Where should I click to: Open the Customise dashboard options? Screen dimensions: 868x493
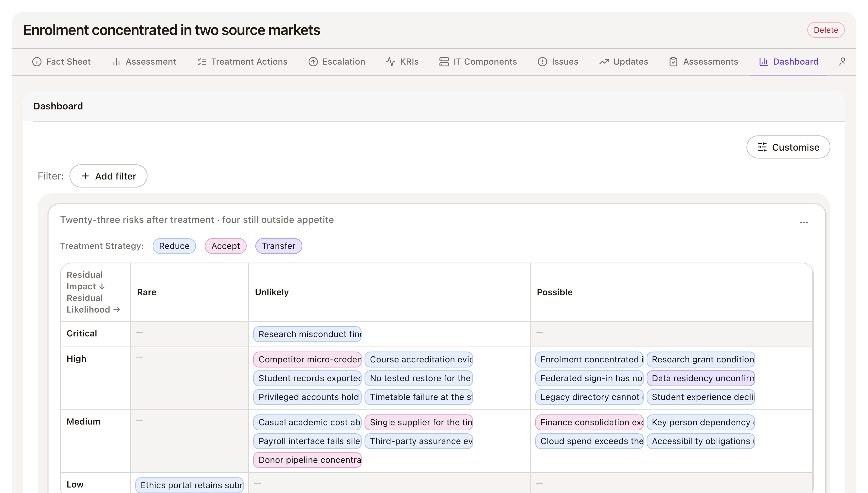click(788, 147)
